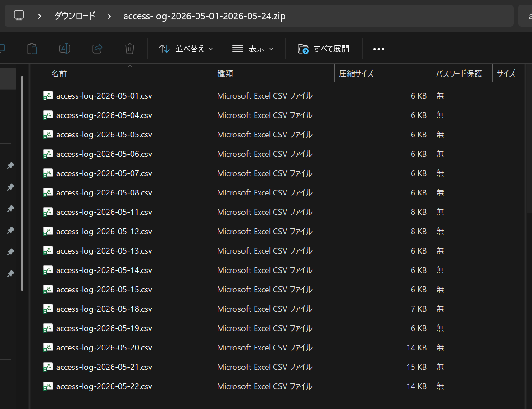
Task: Click the This PC monitor icon in address bar
Action: (x=18, y=16)
